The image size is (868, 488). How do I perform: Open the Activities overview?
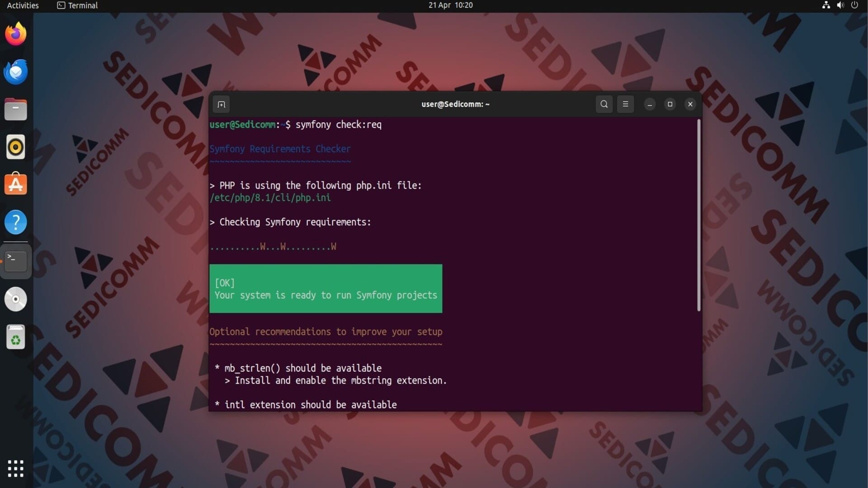coord(23,5)
